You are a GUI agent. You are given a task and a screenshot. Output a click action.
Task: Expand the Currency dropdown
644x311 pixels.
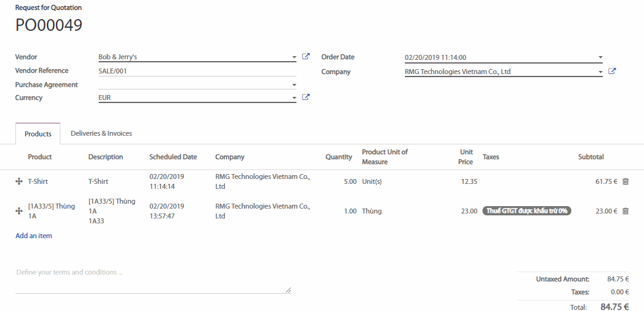click(x=294, y=98)
